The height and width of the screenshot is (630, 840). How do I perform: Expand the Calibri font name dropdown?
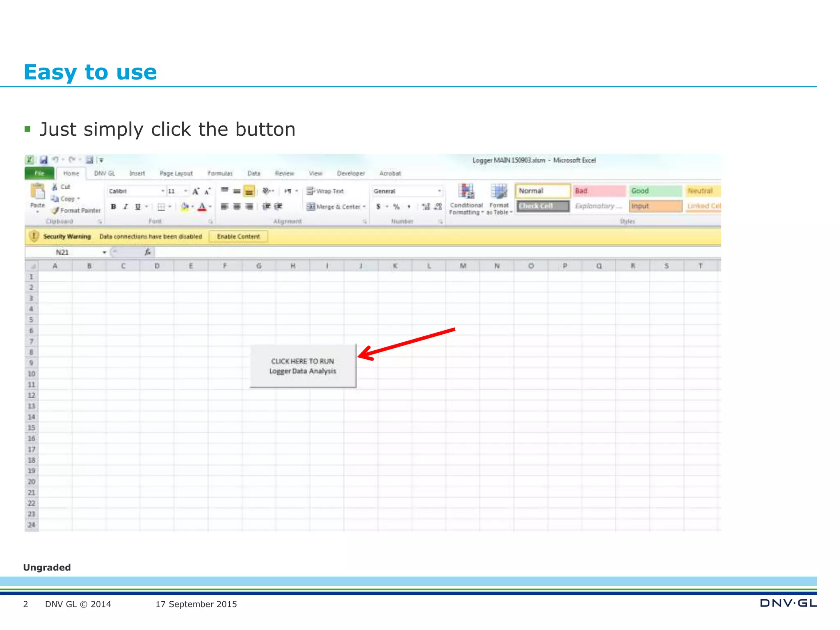[162, 191]
